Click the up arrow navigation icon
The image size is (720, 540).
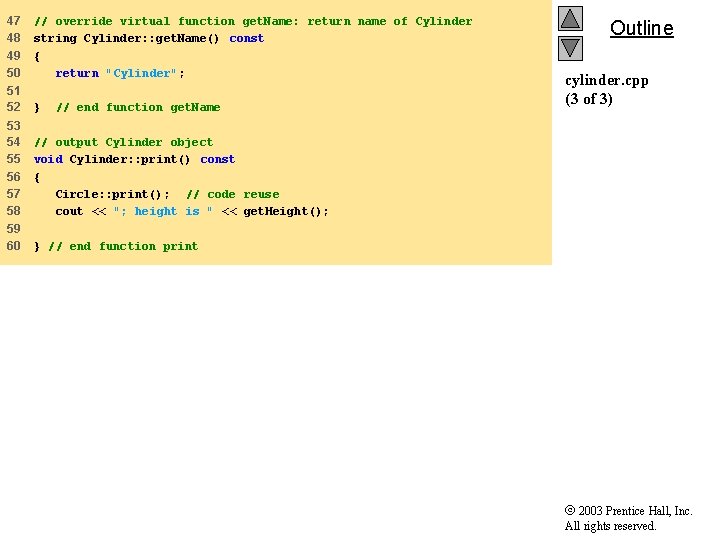click(x=570, y=18)
